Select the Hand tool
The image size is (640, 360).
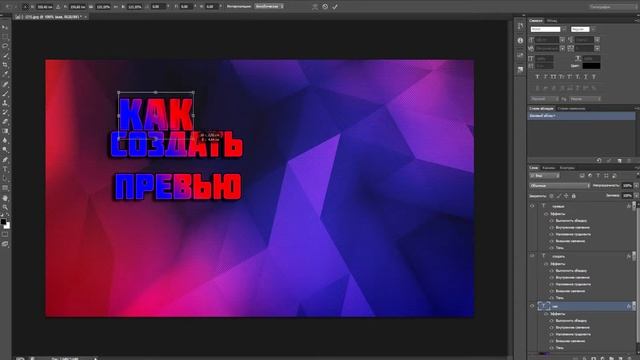coord(5,198)
